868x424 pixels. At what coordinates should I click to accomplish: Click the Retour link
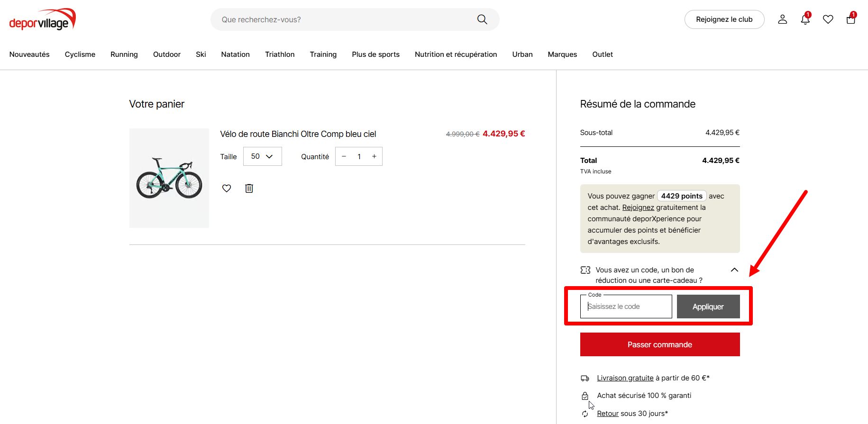608,414
